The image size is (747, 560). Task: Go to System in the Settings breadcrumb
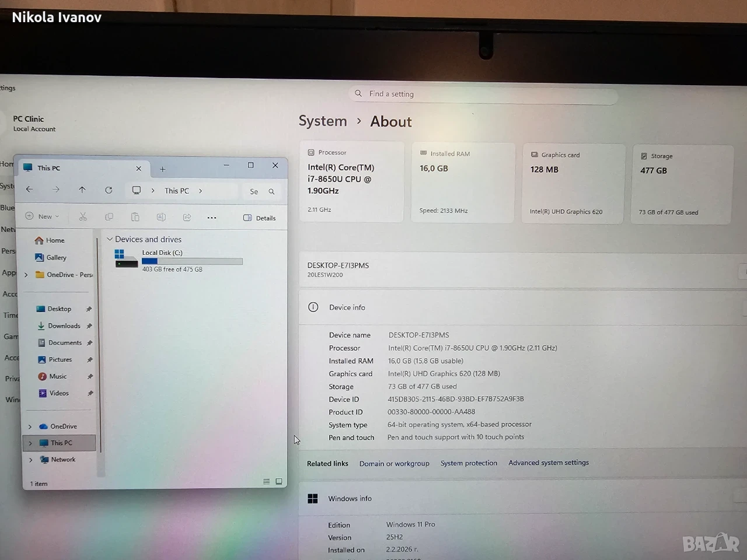pyautogui.click(x=323, y=121)
